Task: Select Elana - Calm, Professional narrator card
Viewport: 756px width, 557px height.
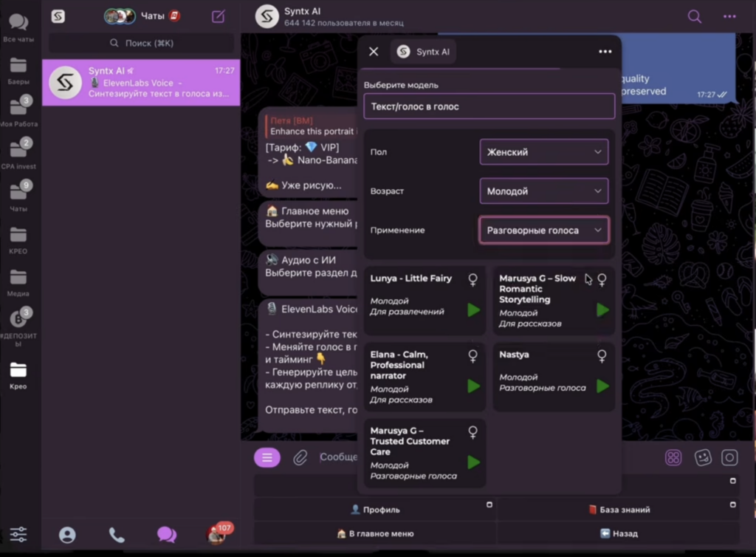Action: (425, 377)
